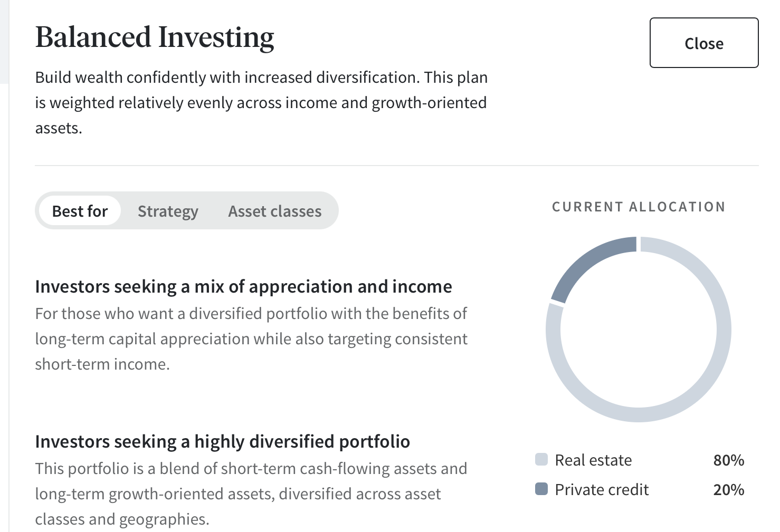The image size is (780, 532).
Task: Click the Close button
Action: click(704, 43)
